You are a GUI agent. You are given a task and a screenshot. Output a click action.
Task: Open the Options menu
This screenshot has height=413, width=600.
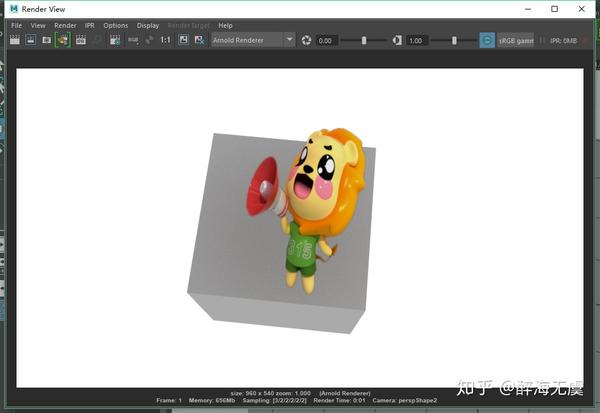[x=116, y=26]
